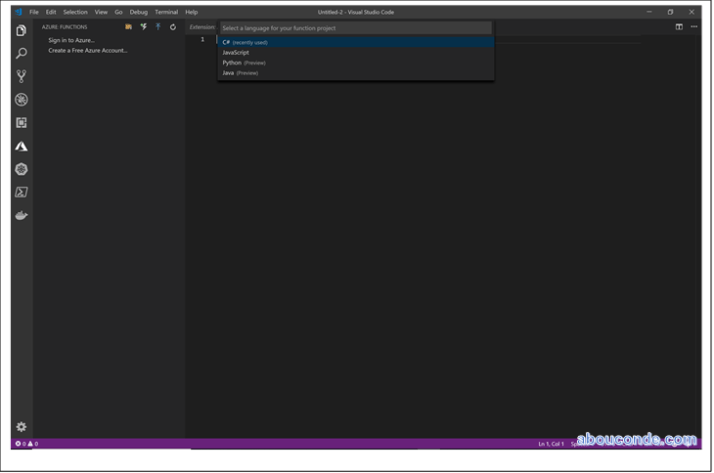Viewport: 714px width, 473px height.
Task: Open the Explorer view in activity bar
Action: [x=21, y=31]
